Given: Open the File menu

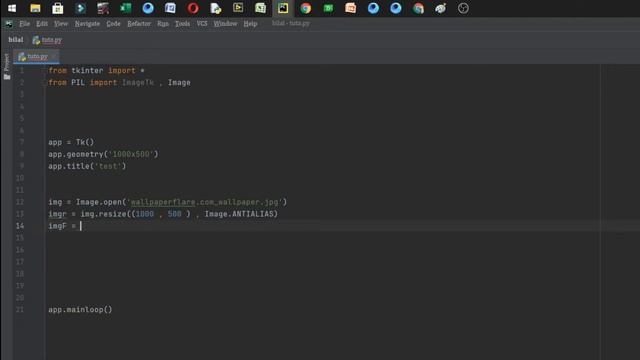Looking at the screenshot, I should [x=24, y=24].
